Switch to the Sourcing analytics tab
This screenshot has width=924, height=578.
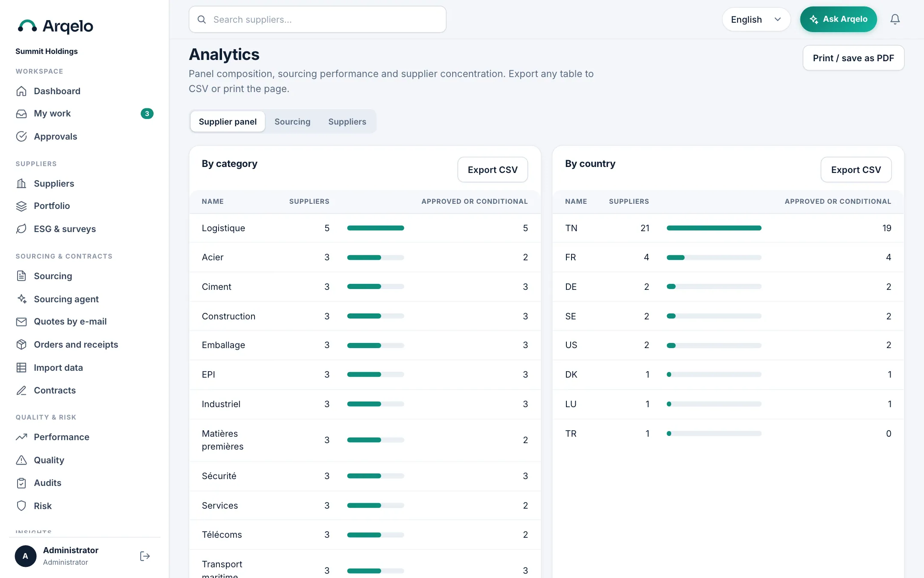(293, 122)
